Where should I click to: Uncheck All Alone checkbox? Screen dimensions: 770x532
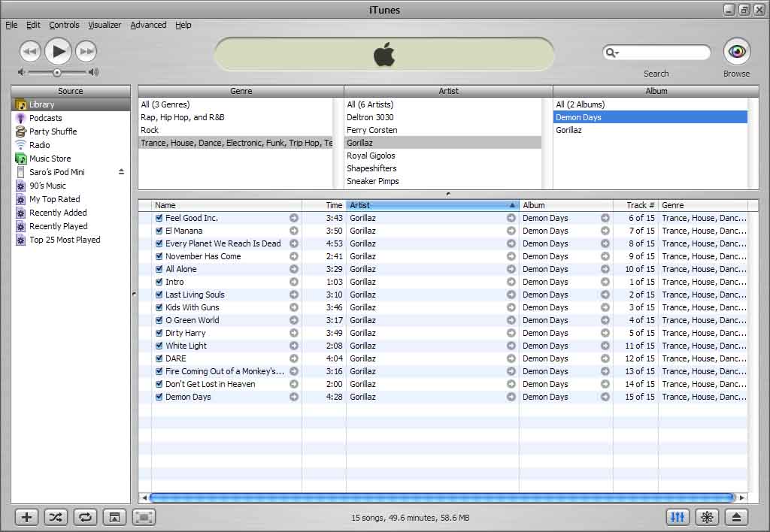(x=159, y=269)
